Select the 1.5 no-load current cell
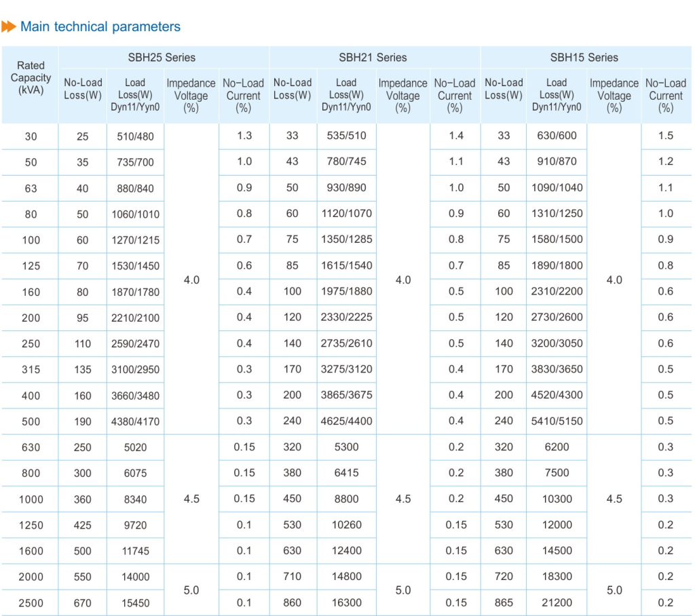The width and height of the screenshot is (695, 616). [665, 136]
